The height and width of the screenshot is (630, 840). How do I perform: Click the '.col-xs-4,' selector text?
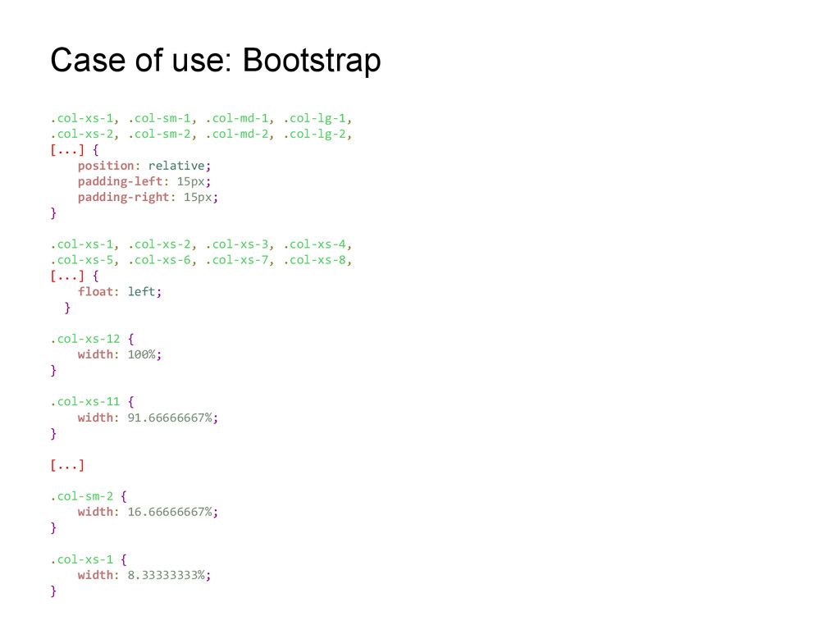point(317,244)
